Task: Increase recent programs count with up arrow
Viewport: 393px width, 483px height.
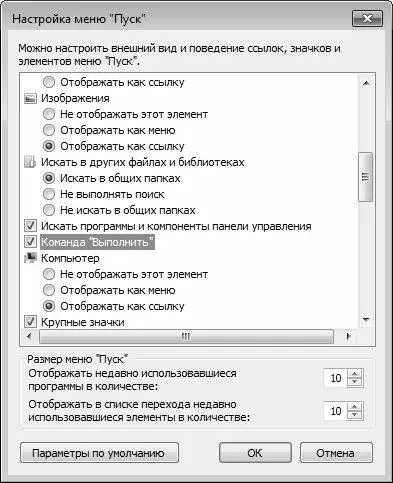Action: tap(355, 374)
